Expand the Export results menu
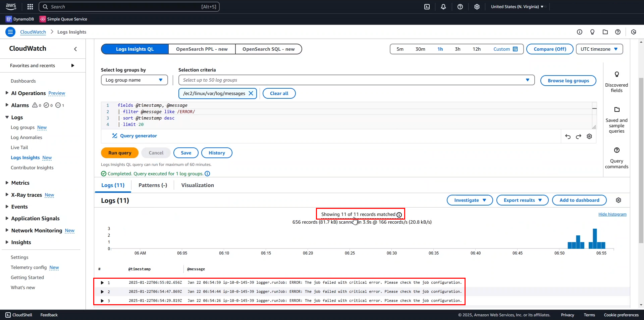Screen dimensions: 644x320 click(x=522, y=200)
